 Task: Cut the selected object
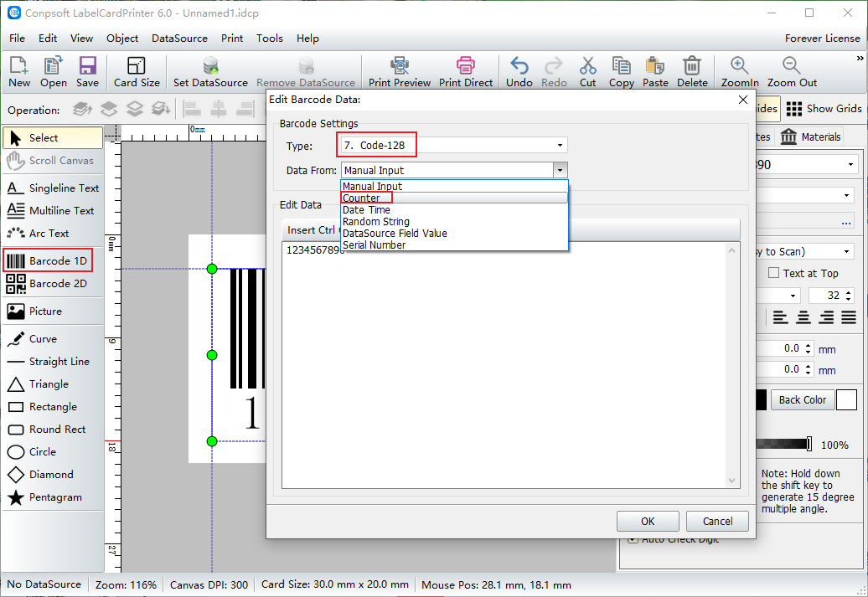[x=588, y=71]
